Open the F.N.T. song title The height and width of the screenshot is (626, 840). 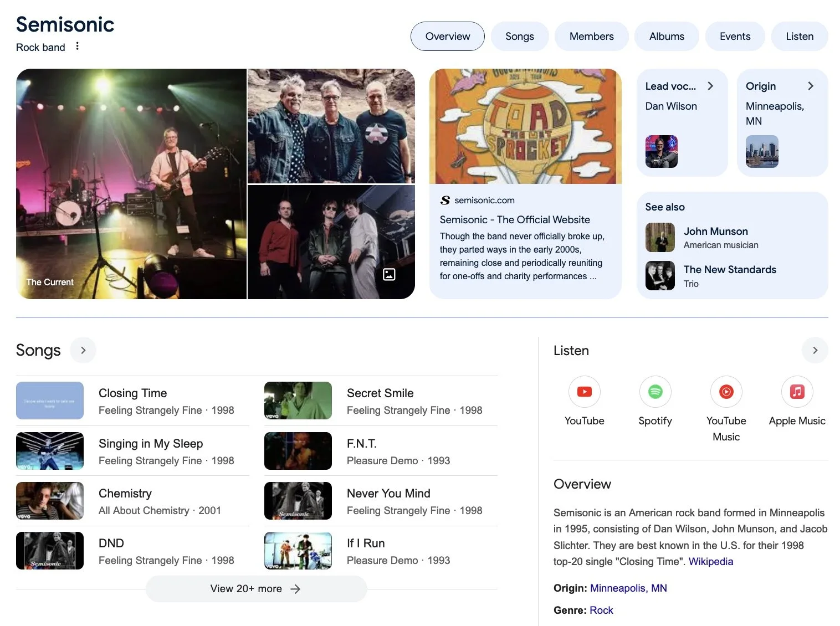click(x=362, y=443)
